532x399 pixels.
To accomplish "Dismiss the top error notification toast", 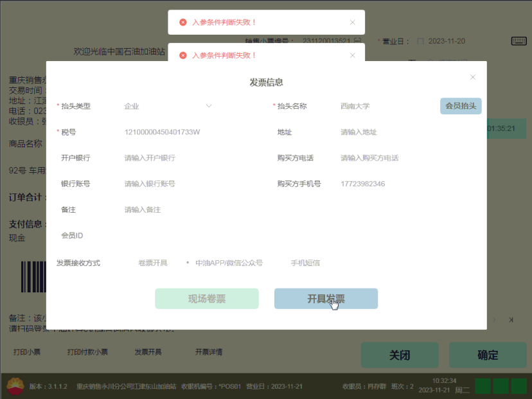I will pos(352,22).
